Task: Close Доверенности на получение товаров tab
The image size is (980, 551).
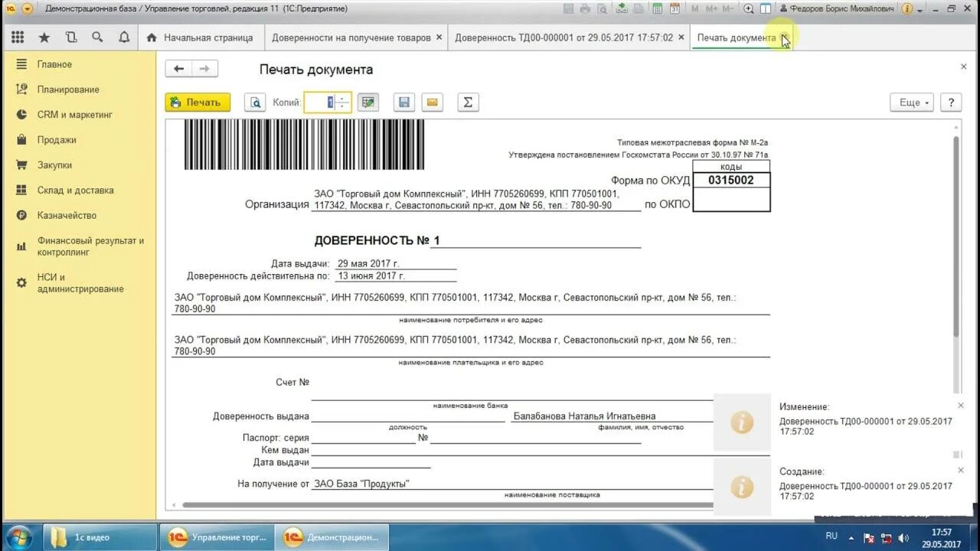Action: tap(439, 37)
